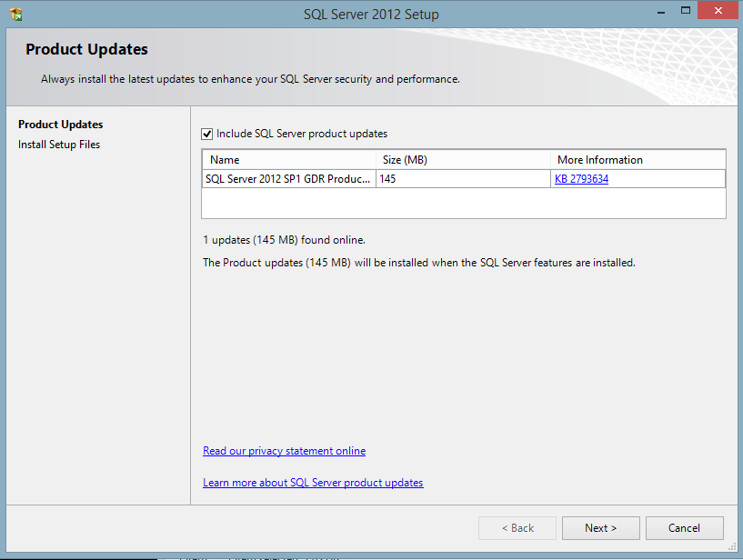Open Learn more about SQL Server product updates

coord(313,483)
